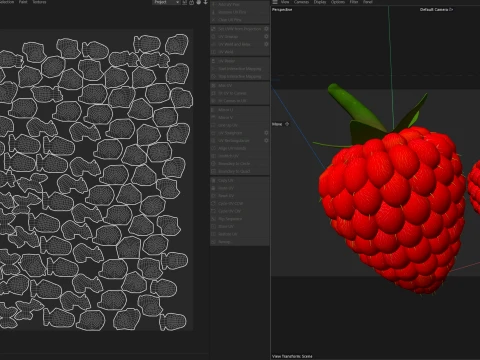Click the lock icon beside Project dropdown
Viewport: 480px width, 360px height.
[x=192, y=2]
